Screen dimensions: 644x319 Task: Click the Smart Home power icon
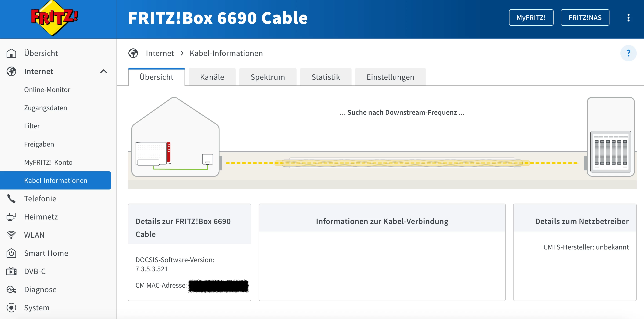11,253
